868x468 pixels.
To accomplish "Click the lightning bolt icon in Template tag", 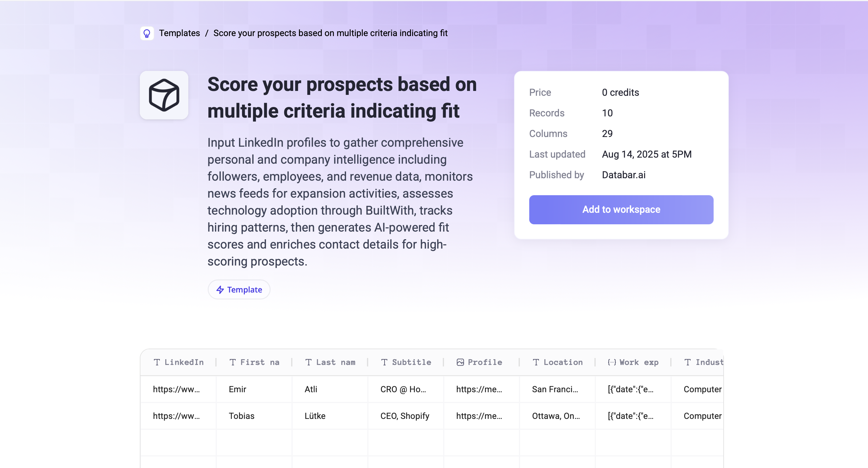I will (220, 289).
